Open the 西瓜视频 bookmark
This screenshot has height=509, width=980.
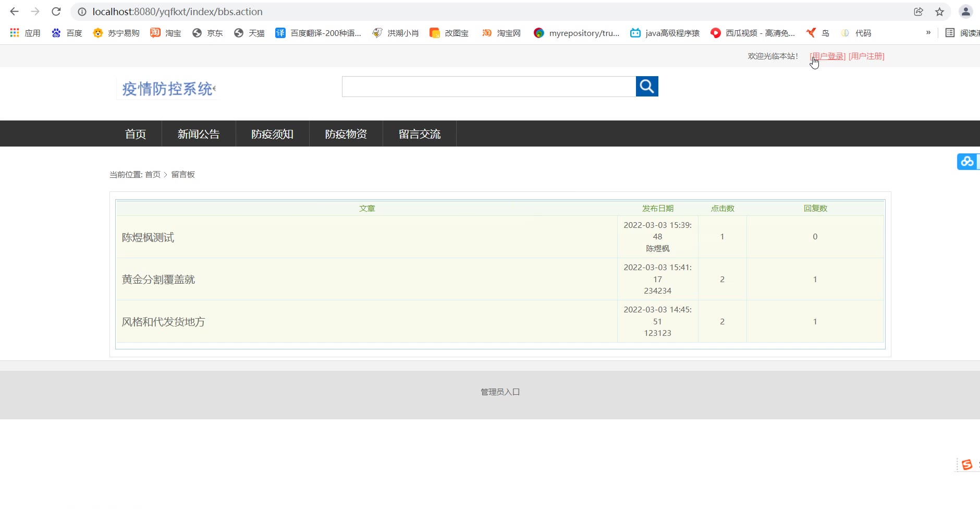click(x=753, y=33)
